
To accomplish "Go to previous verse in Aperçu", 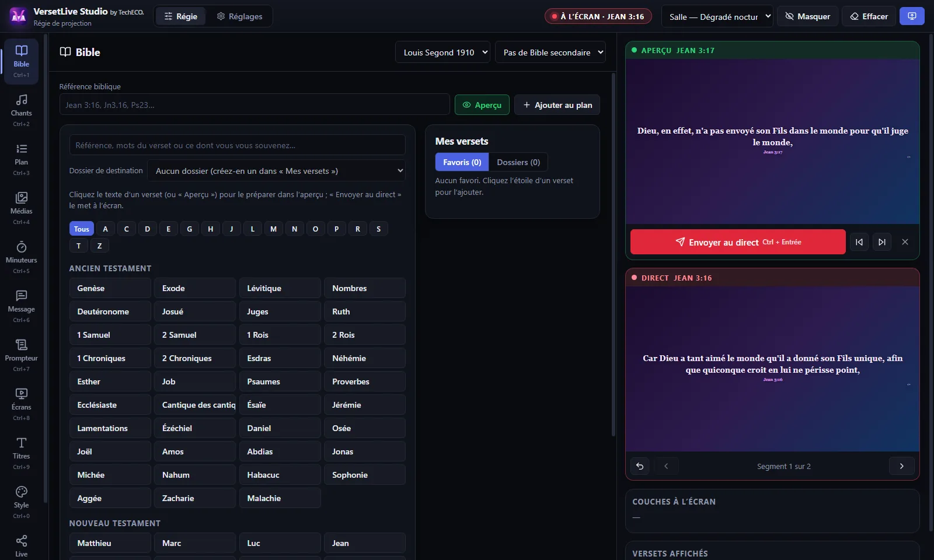I will point(859,242).
